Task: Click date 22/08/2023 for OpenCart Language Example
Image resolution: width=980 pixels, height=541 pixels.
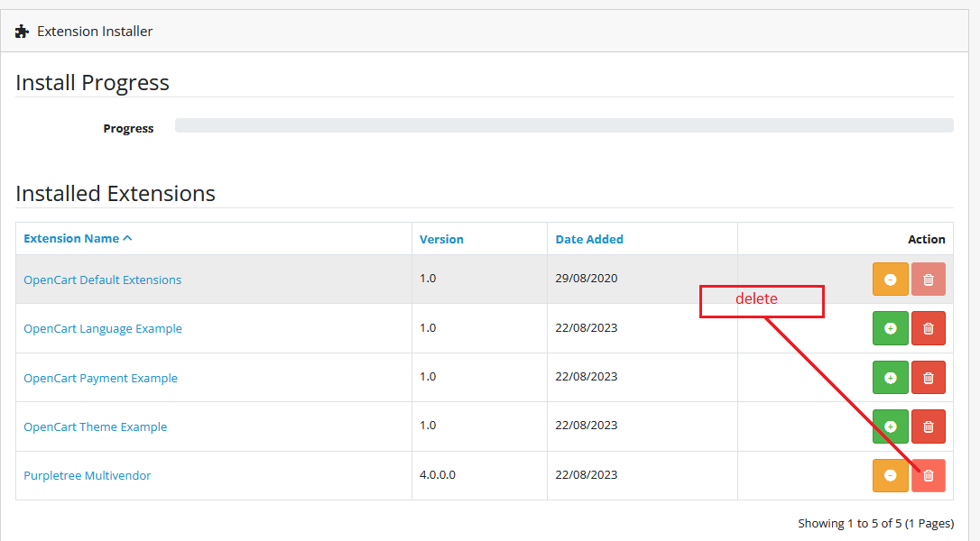Action: (587, 328)
